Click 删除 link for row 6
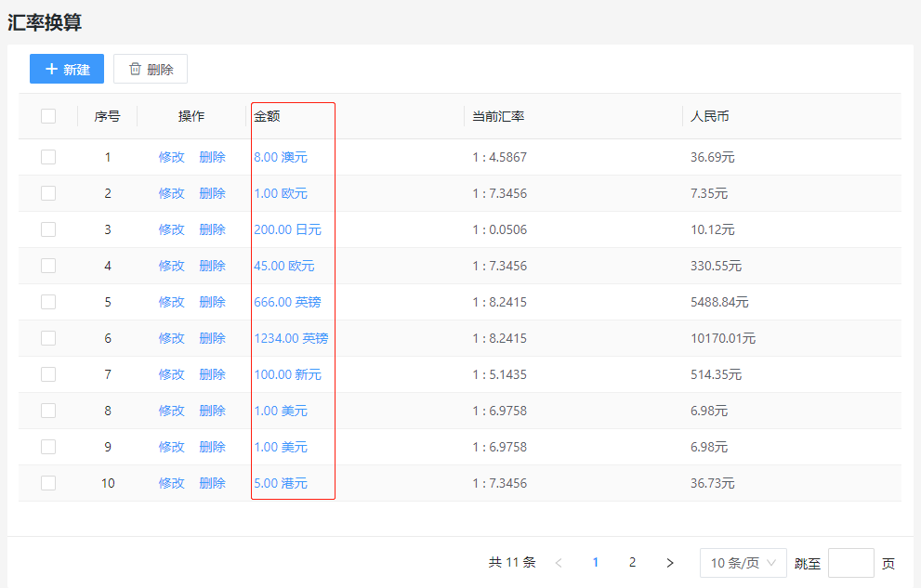This screenshot has width=921, height=588. (x=212, y=338)
